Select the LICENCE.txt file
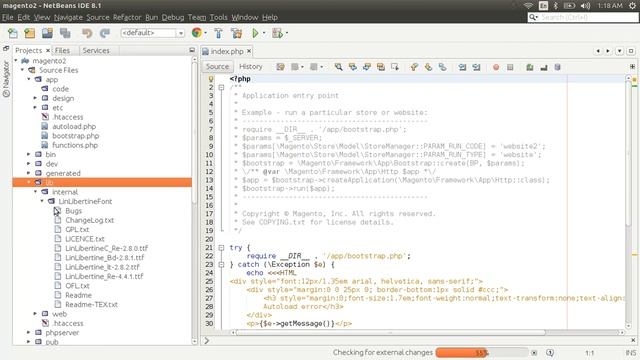The image size is (640, 360). tap(85, 239)
